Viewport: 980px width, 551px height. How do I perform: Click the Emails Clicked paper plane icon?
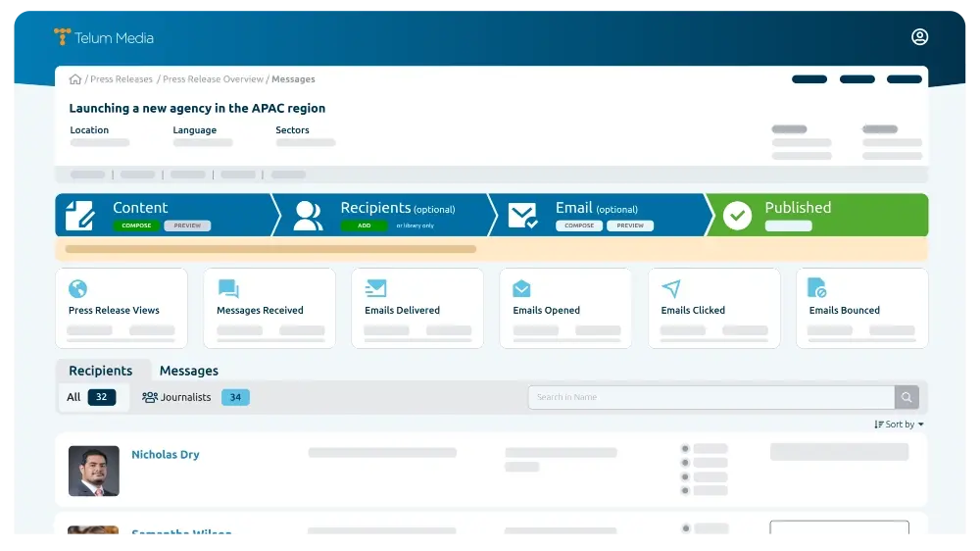670,288
